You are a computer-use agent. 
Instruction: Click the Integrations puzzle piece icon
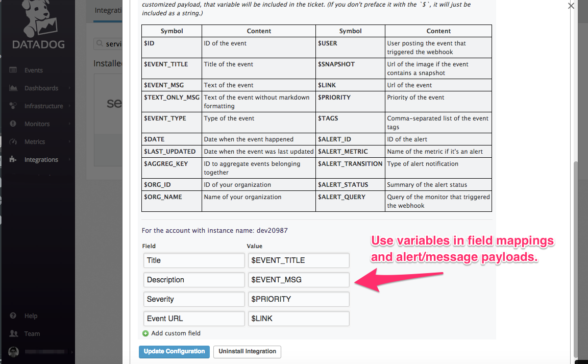(13, 160)
